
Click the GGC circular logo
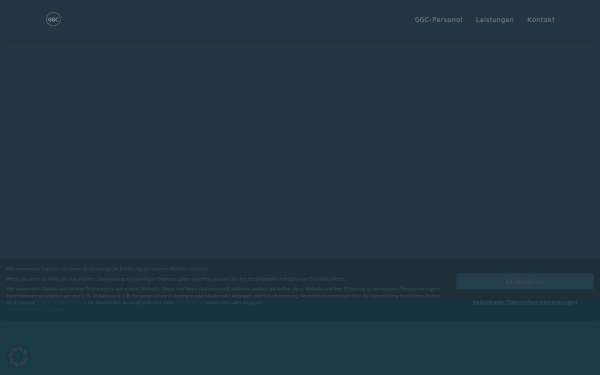click(53, 19)
